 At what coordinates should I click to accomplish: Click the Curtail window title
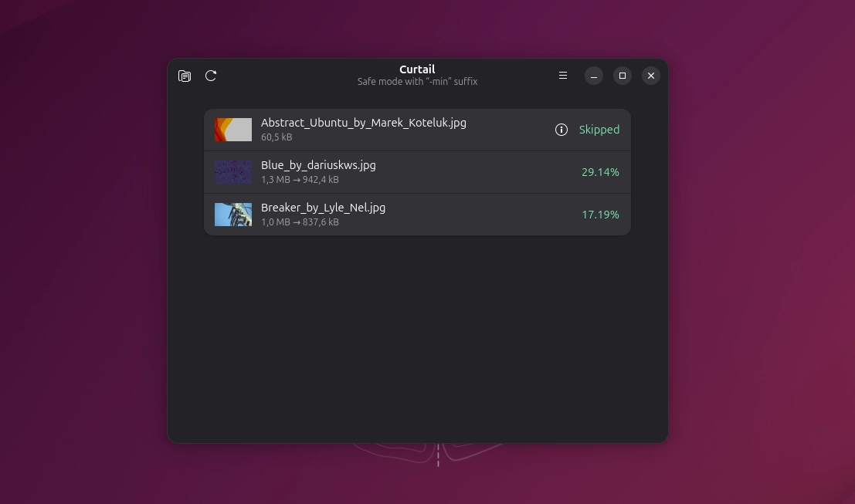pyautogui.click(x=417, y=69)
